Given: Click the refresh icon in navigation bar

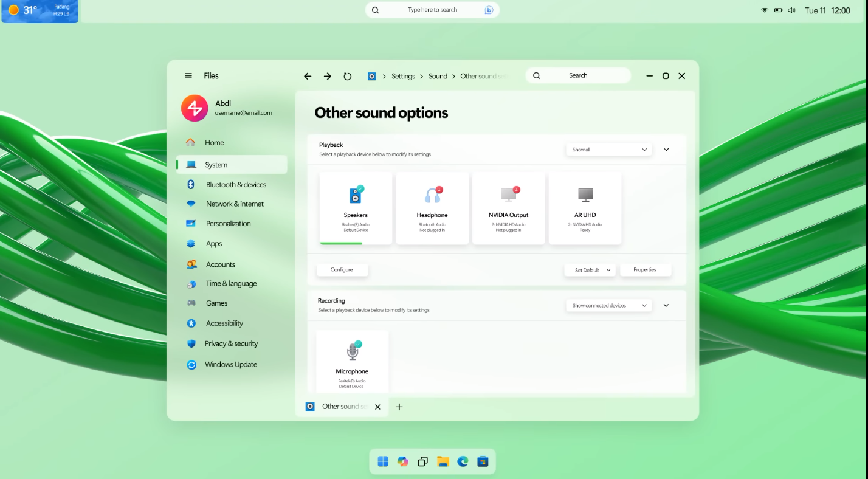Looking at the screenshot, I should (x=347, y=76).
